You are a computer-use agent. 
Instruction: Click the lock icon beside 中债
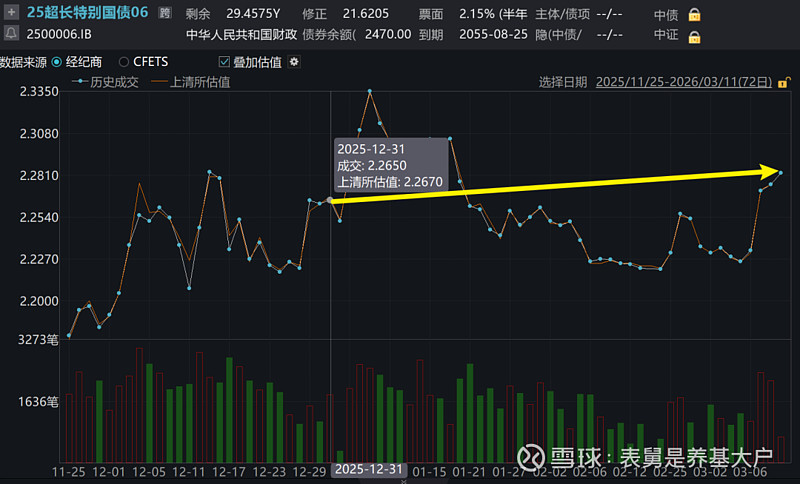(694, 15)
